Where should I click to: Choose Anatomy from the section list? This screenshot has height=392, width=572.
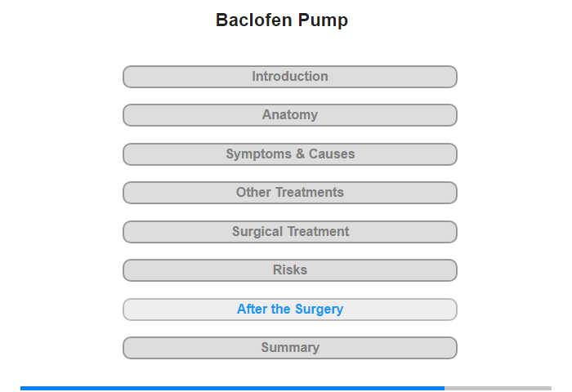coord(289,115)
